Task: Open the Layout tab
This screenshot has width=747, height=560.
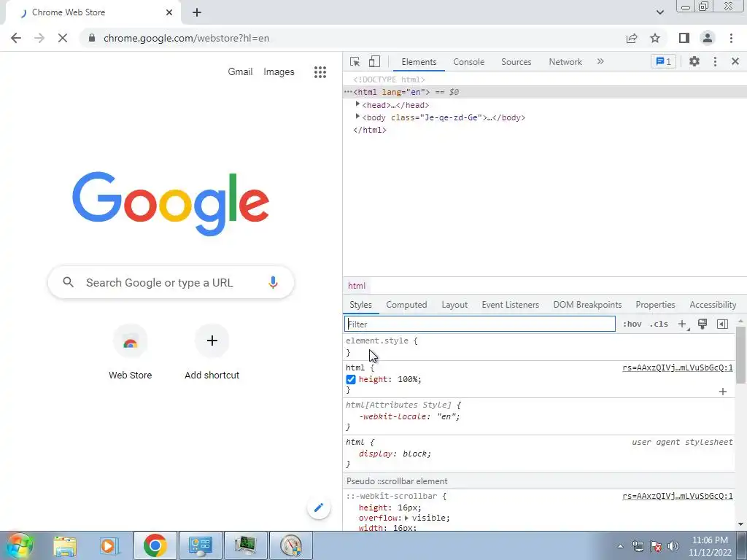Action: [x=454, y=305]
